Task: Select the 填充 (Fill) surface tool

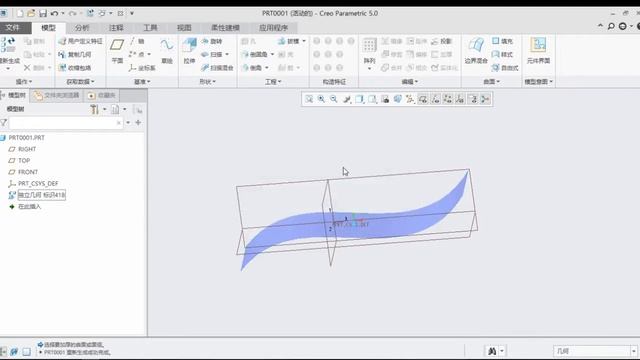Action: (502, 41)
